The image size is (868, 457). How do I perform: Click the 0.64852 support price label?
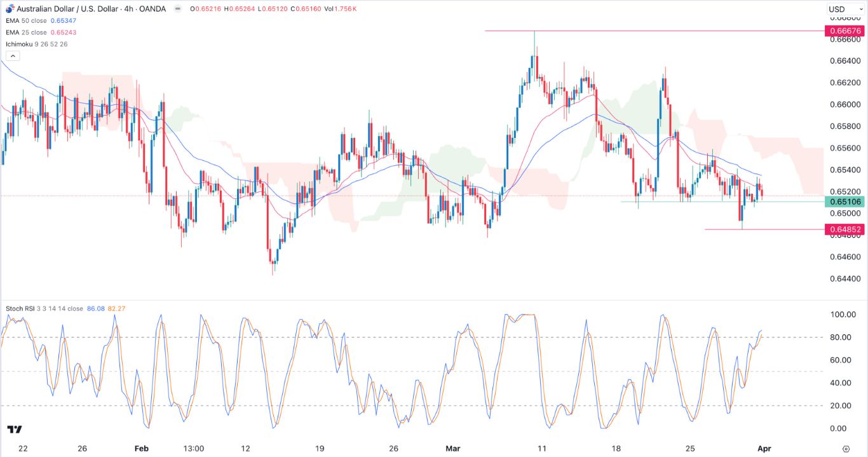[846, 229]
